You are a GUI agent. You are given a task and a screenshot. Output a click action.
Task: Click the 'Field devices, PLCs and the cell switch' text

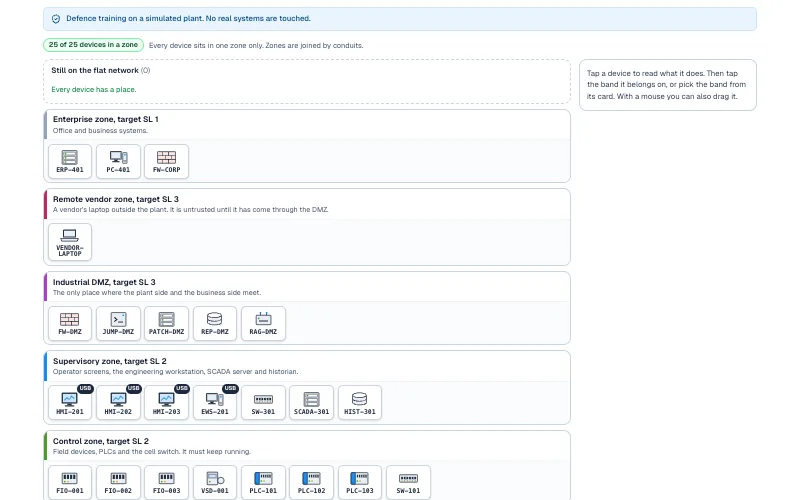152,452
